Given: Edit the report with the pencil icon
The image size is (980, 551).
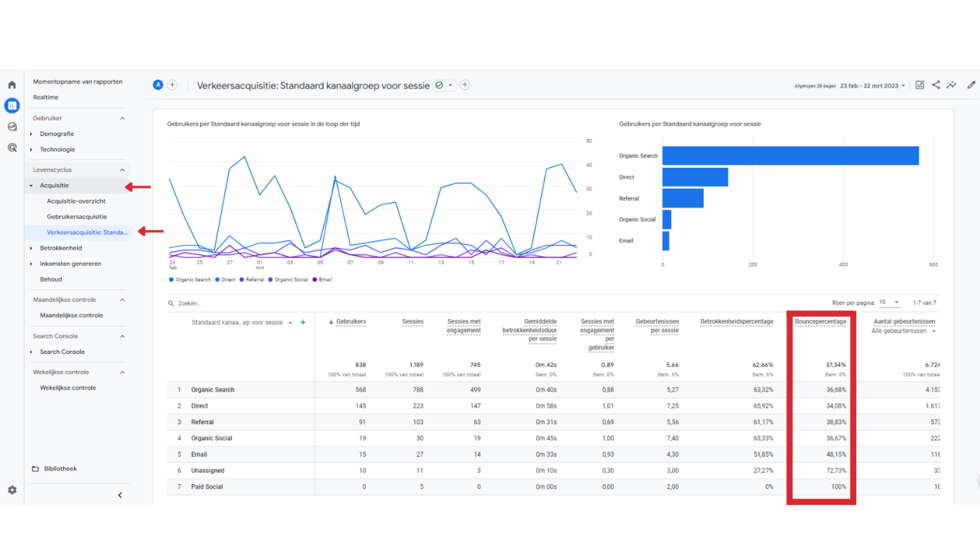Looking at the screenshot, I should point(971,85).
